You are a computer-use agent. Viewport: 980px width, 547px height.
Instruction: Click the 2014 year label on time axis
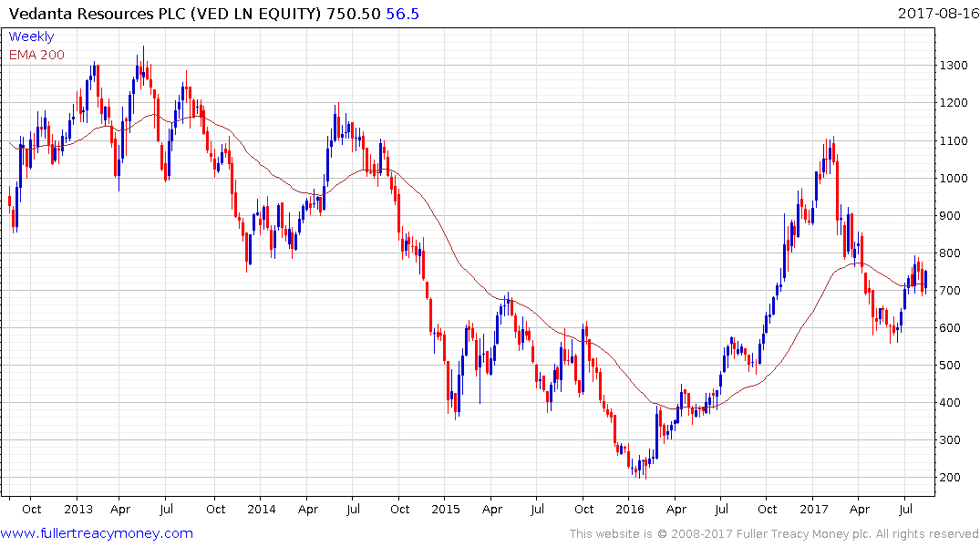(x=262, y=509)
